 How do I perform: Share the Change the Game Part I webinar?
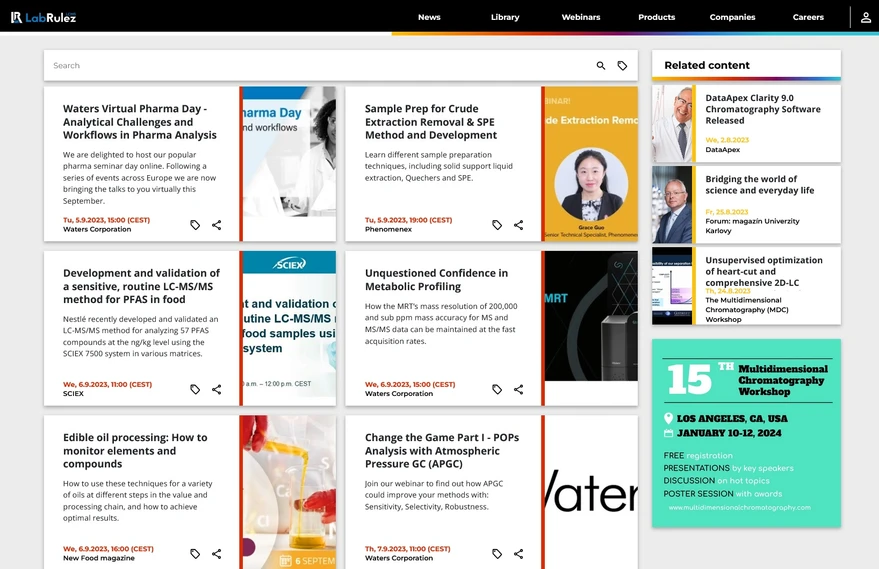click(x=519, y=554)
